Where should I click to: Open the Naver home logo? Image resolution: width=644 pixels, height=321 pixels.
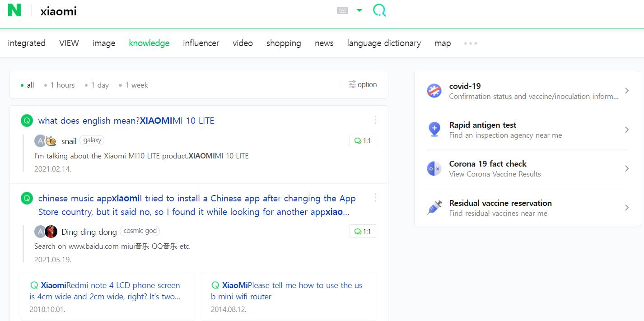14,10
